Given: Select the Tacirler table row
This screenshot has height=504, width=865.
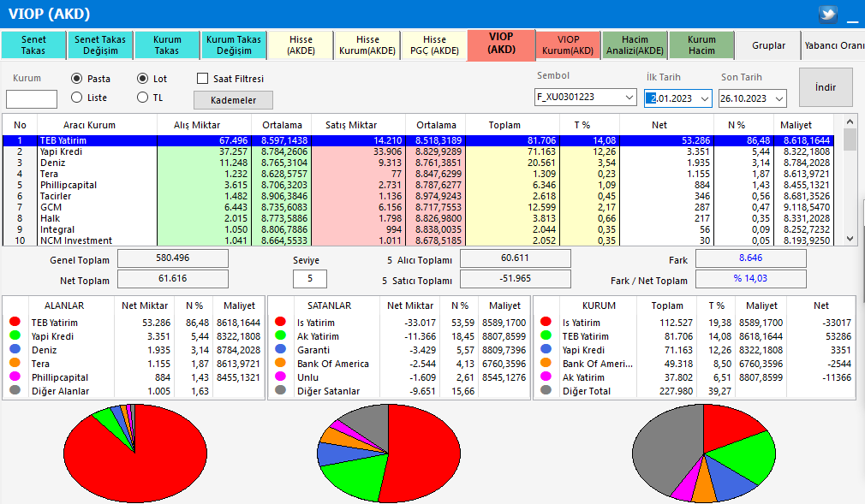Looking at the screenshot, I should pyautogui.click(x=418, y=196).
